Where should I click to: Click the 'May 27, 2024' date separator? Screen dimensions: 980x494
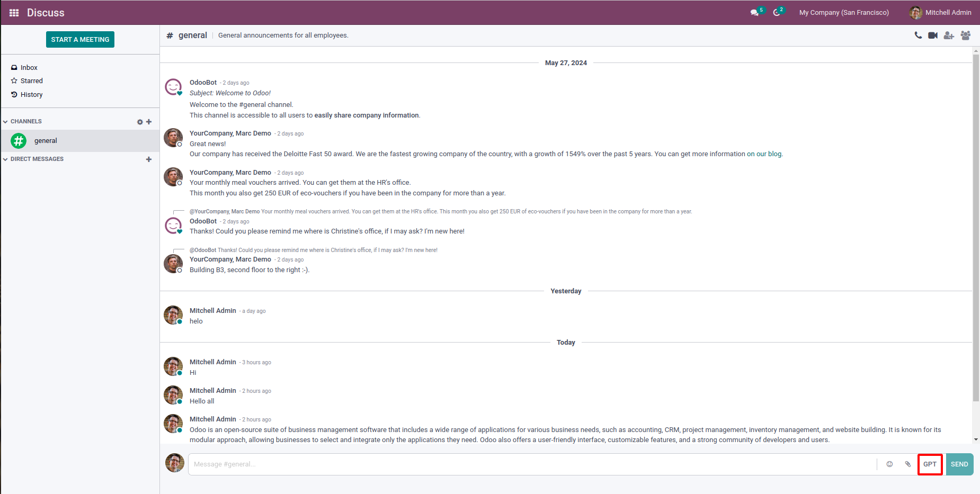point(566,63)
